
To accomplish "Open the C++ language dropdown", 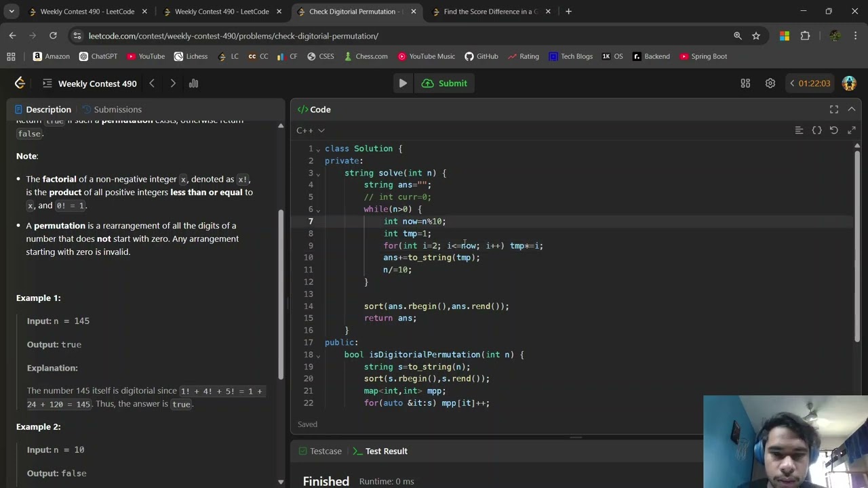I will click(x=310, y=130).
